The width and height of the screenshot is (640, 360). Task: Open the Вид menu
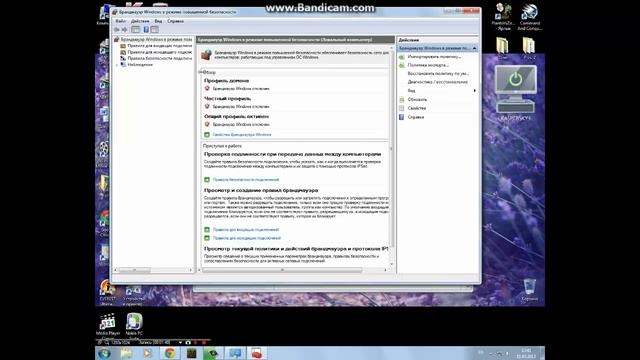158,21
